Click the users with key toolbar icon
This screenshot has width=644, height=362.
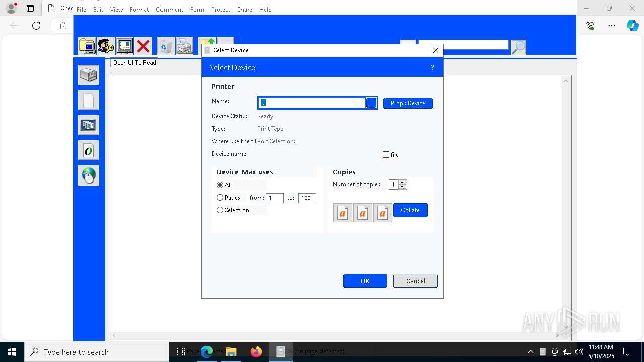tap(106, 46)
